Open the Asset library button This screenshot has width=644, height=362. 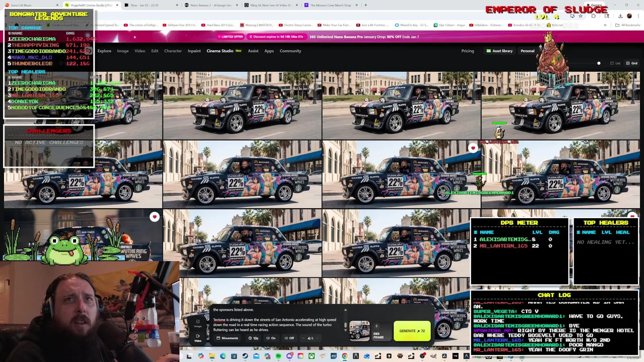(499, 51)
